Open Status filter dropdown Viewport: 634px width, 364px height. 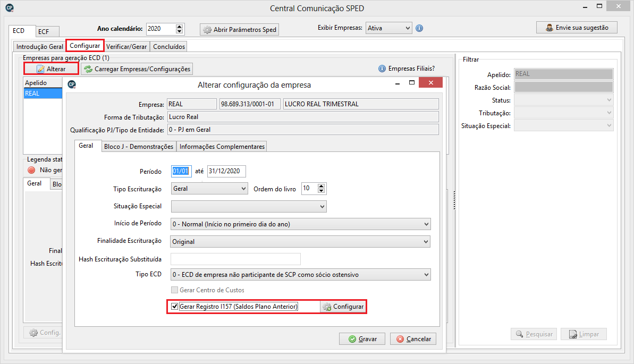(x=564, y=100)
